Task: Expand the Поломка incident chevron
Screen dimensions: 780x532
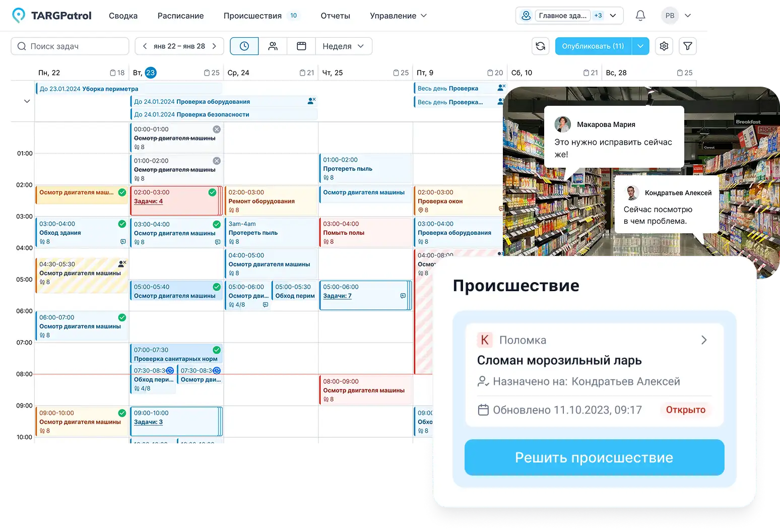Action: point(704,340)
